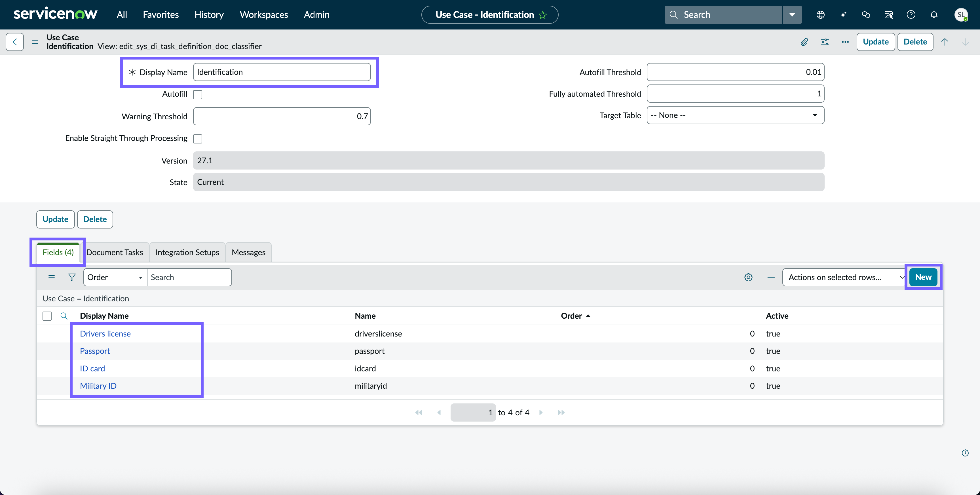Click the Use Case = Identification breadcrumb
The height and width of the screenshot is (495, 980).
[x=86, y=299]
